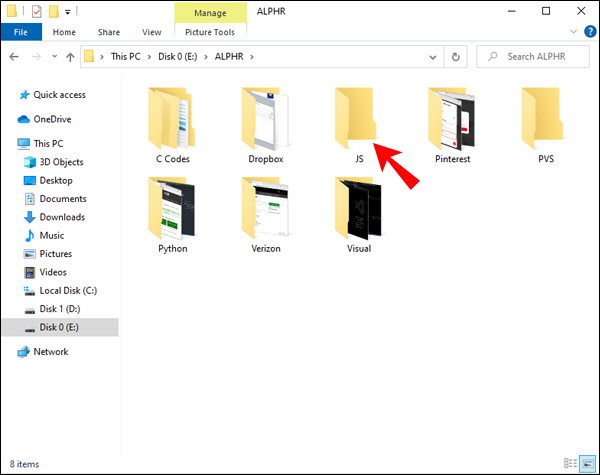Click the New folder quick access icon
Screen dimensions: 600x475
coord(54,11)
